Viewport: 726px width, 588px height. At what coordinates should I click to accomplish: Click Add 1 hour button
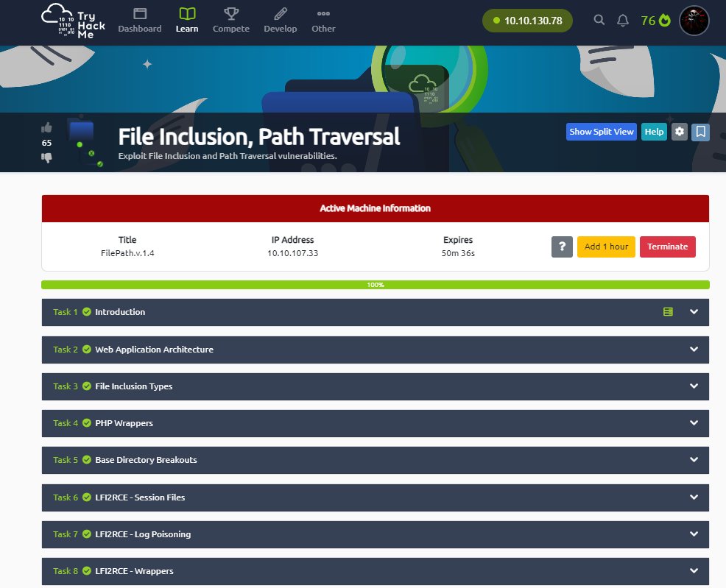coord(606,247)
